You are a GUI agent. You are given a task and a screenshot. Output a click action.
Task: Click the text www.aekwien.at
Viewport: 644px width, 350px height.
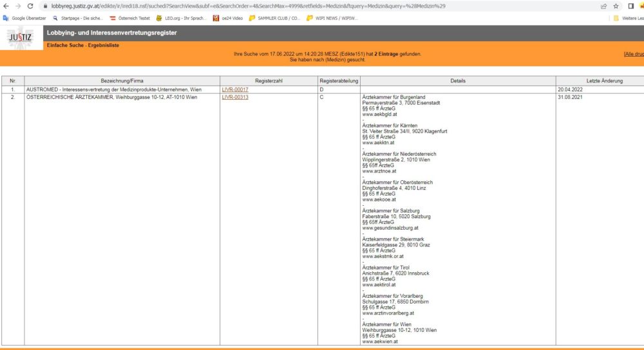click(380, 342)
